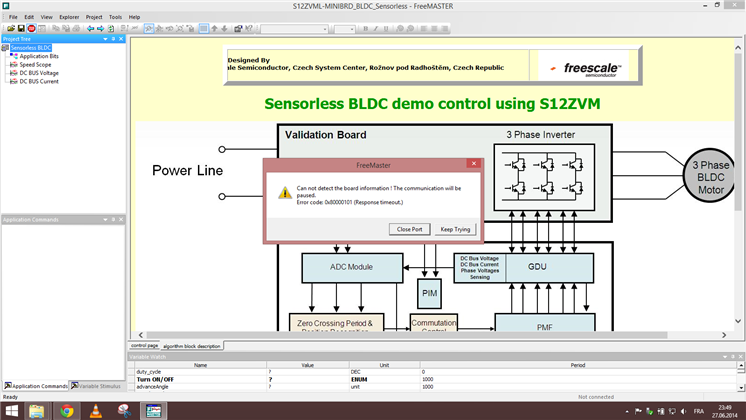Close the Project Tree panel
Image resolution: width=746 pixels, height=420 pixels.
(121, 39)
